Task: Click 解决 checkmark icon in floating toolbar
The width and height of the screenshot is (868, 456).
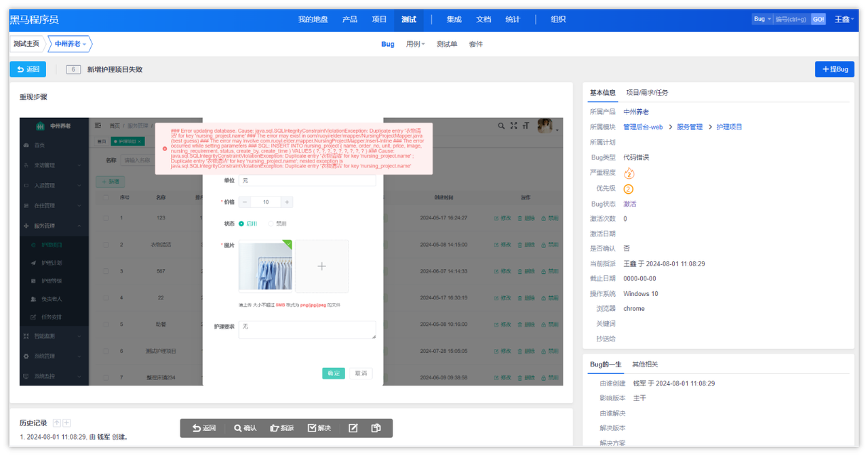Action: click(319, 428)
